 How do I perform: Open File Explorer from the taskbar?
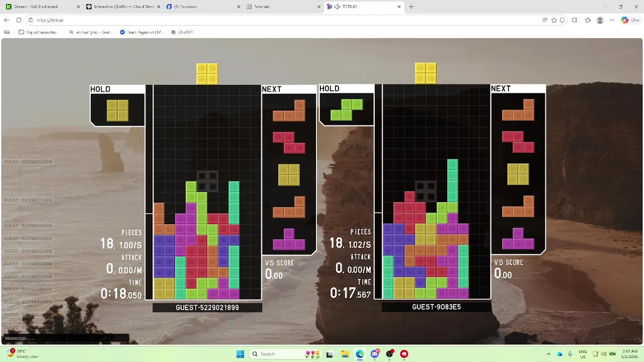coord(345,354)
